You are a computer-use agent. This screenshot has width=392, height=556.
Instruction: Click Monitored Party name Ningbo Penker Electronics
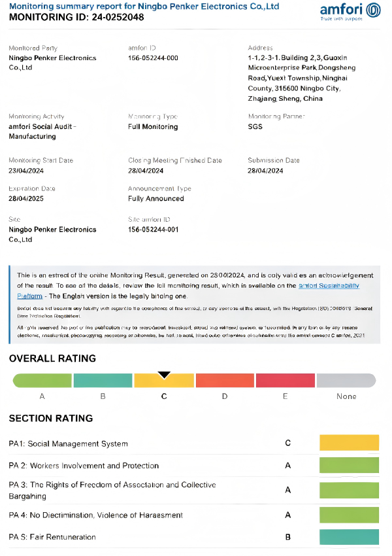coord(52,63)
